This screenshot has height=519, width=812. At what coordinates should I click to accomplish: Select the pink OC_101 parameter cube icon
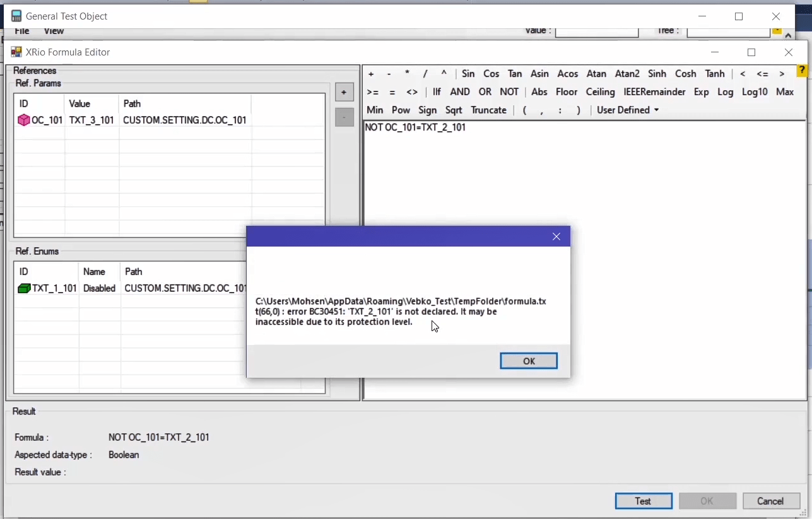(x=23, y=120)
